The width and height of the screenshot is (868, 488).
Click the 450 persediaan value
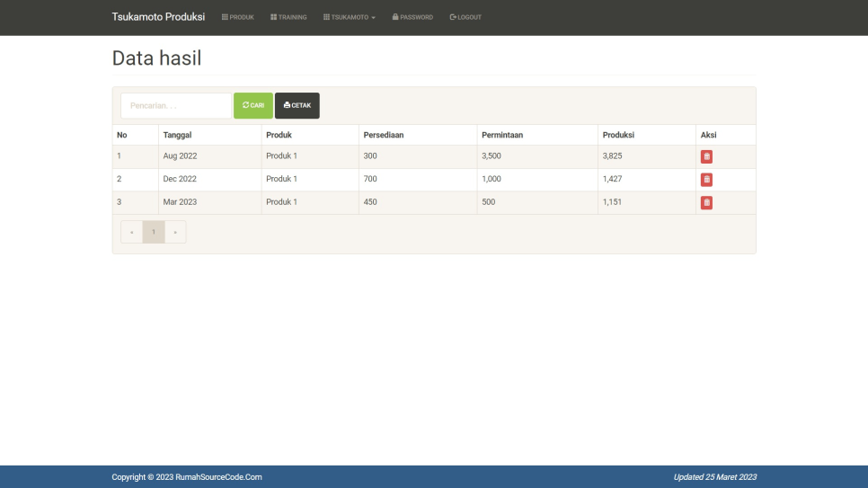[370, 202]
